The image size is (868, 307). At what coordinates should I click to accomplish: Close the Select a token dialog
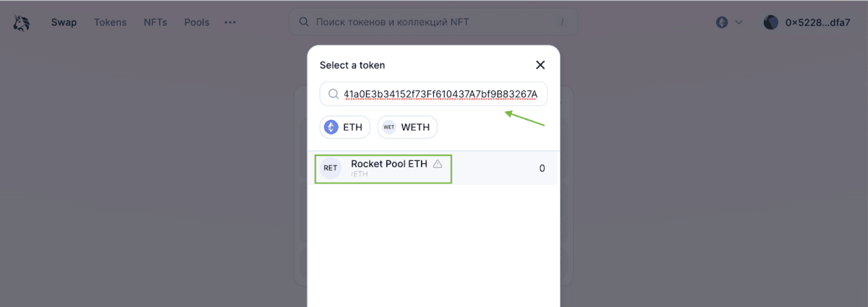click(540, 65)
